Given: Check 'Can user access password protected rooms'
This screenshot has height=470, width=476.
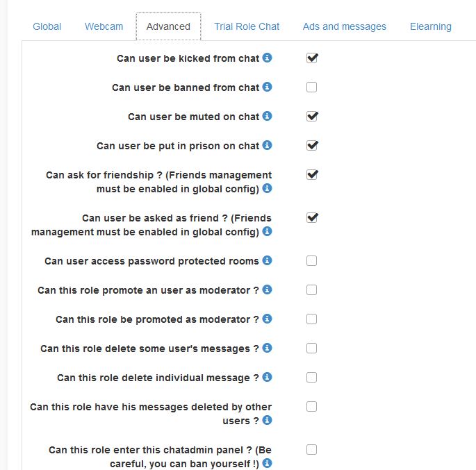Looking at the screenshot, I should (x=312, y=261).
